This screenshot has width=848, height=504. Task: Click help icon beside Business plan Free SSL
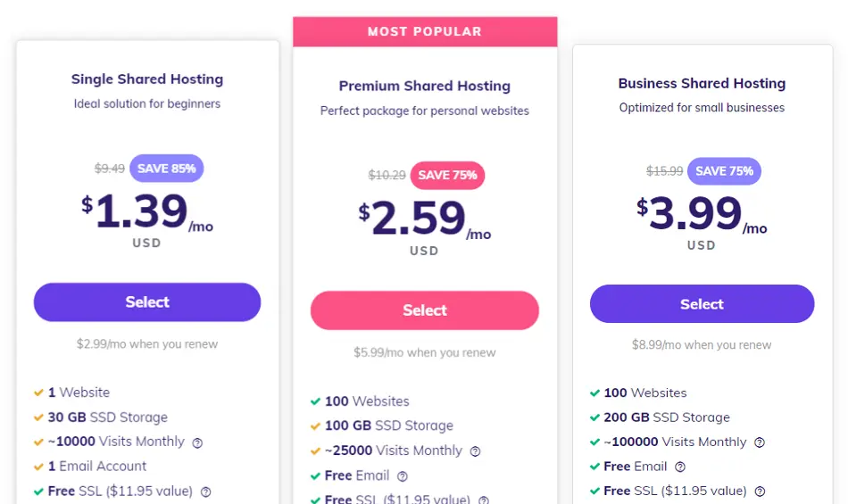click(x=760, y=492)
